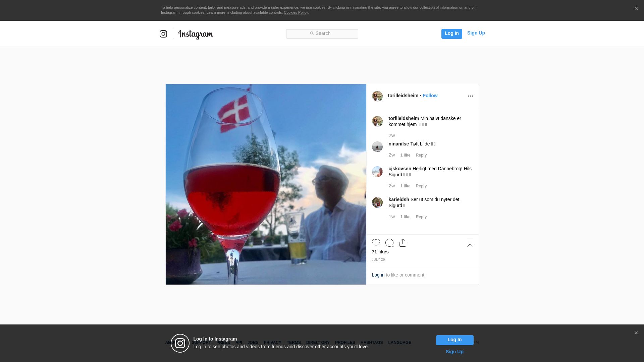Open torilleidsheim avatar beside the caption
The width and height of the screenshot is (644, 362).
[377, 121]
